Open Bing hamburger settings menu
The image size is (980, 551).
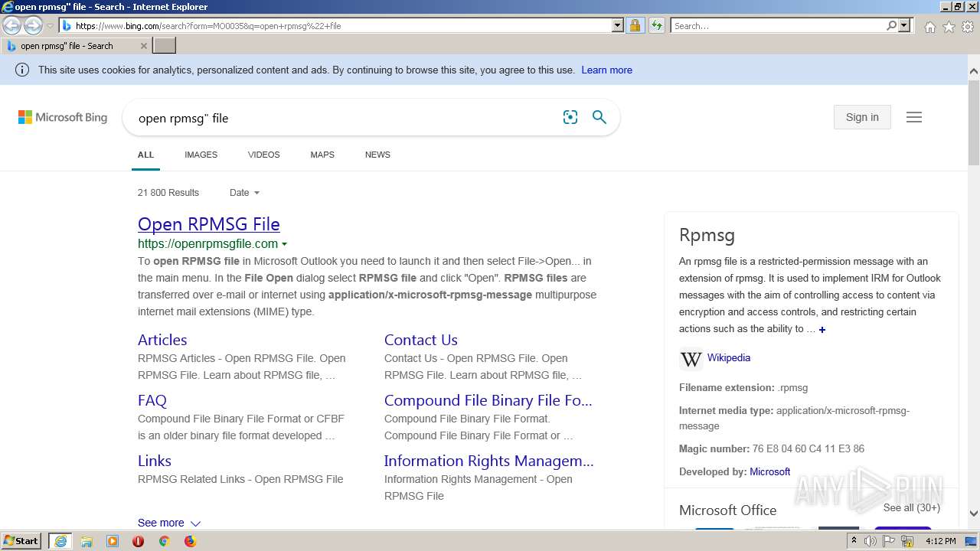tap(914, 117)
